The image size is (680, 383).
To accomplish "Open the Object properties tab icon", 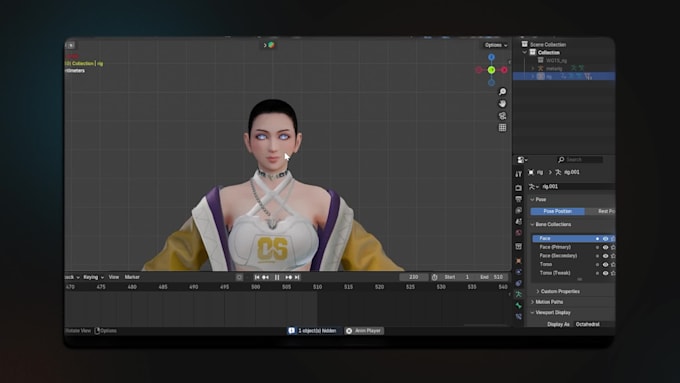I will point(519,261).
